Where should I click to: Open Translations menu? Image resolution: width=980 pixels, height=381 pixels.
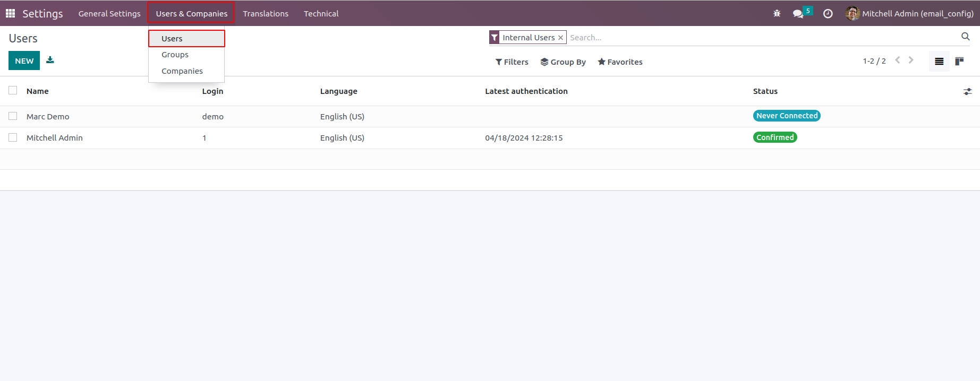click(x=266, y=13)
